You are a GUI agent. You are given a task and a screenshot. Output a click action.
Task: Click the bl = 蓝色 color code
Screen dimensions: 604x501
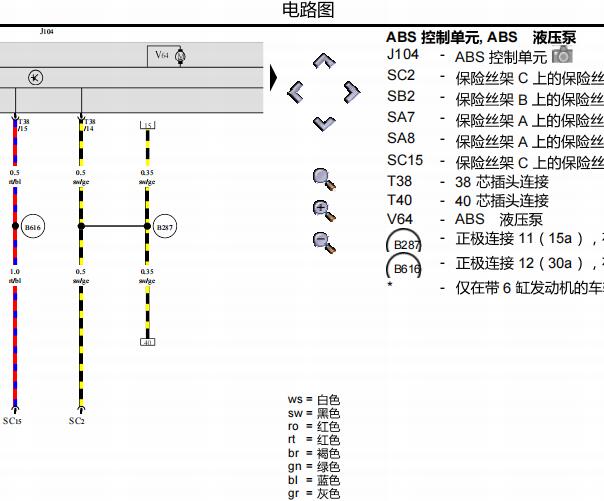(314, 480)
